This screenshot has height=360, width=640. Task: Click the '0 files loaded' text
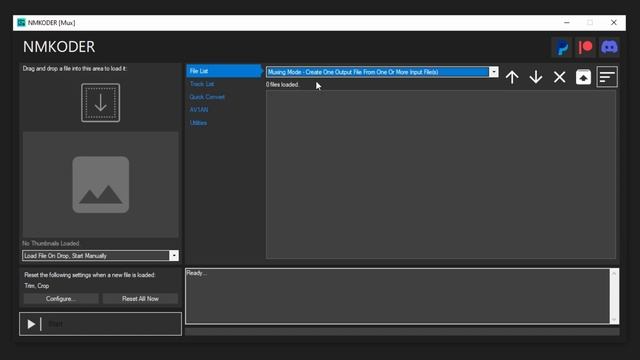pos(282,84)
